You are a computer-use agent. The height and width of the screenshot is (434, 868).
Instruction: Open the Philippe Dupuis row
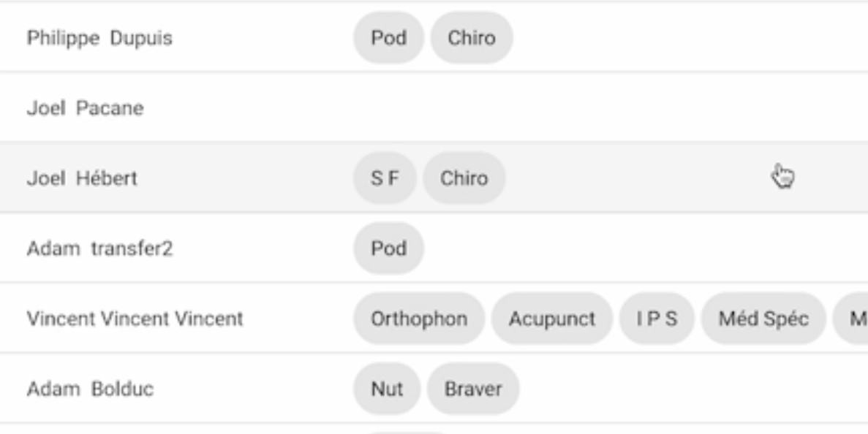point(434,37)
